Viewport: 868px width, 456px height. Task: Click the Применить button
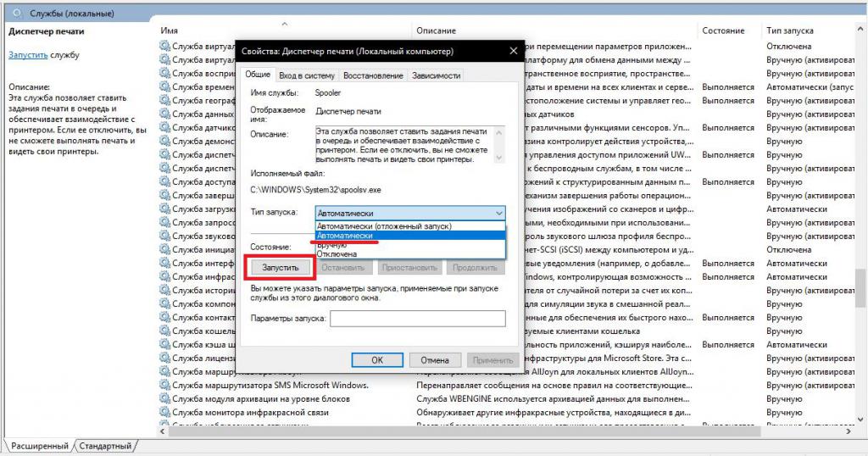pyautogui.click(x=492, y=359)
